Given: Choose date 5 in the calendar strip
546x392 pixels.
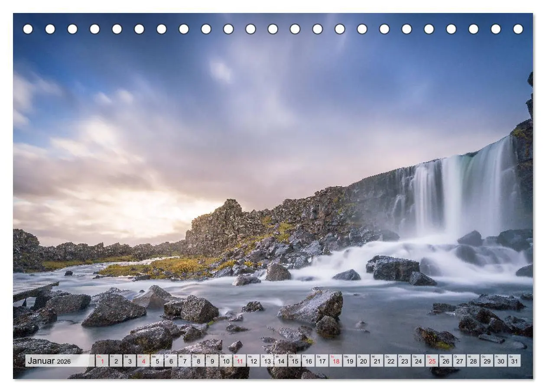Looking at the screenshot, I should pyautogui.click(x=157, y=361).
